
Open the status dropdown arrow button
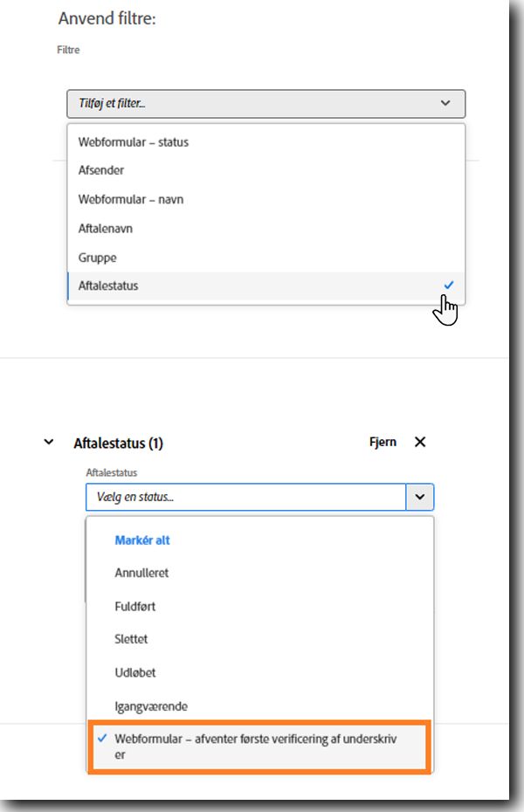[x=420, y=497]
